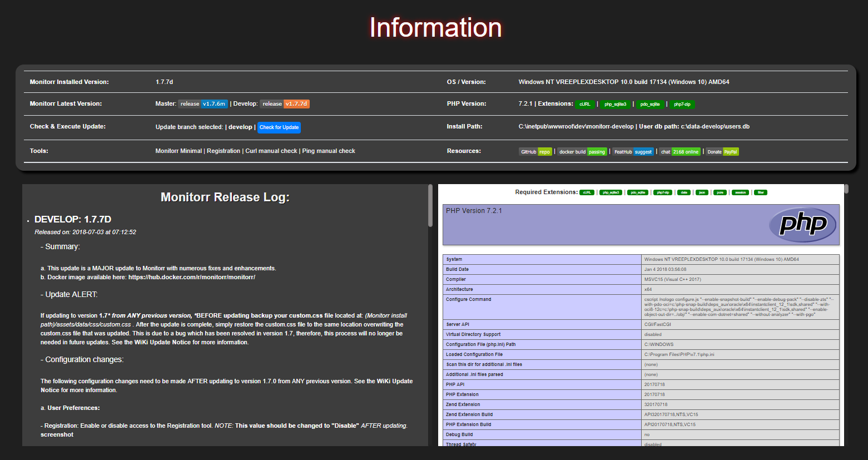Select the cURL extension badge
Screen dimensions: 868x460
(584, 103)
